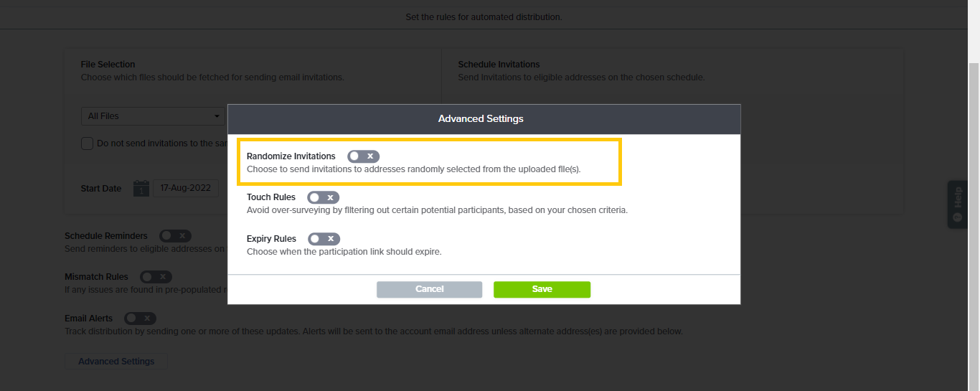Click the Start Date field showing 17-Aug-2022
This screenshot has height=391, width=980.
click(x=185, y=188)
